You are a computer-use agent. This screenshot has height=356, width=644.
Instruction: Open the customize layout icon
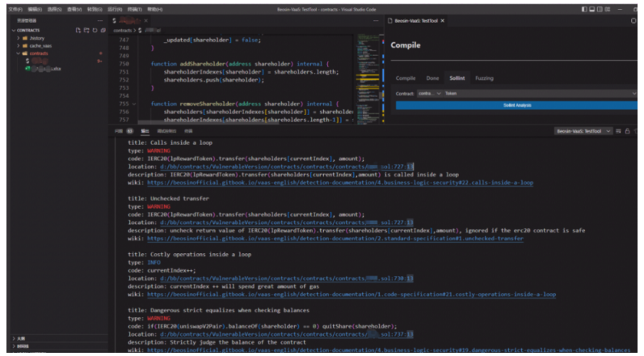coord(608,9)
